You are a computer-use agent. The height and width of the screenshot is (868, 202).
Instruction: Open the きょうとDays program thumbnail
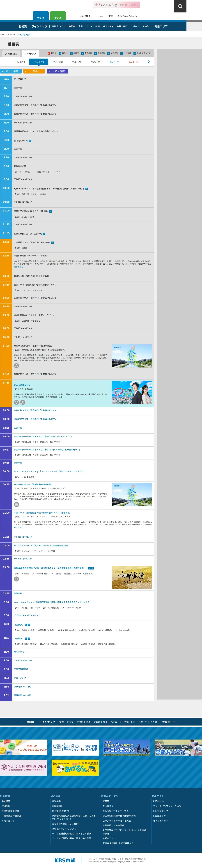pyautogui.click(x=132, y=393)
